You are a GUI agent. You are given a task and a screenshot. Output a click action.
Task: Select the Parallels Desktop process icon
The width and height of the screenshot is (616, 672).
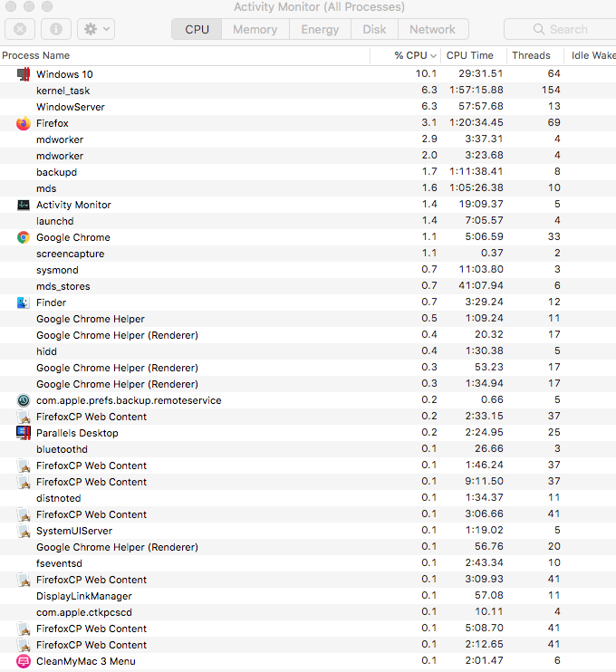24,433
